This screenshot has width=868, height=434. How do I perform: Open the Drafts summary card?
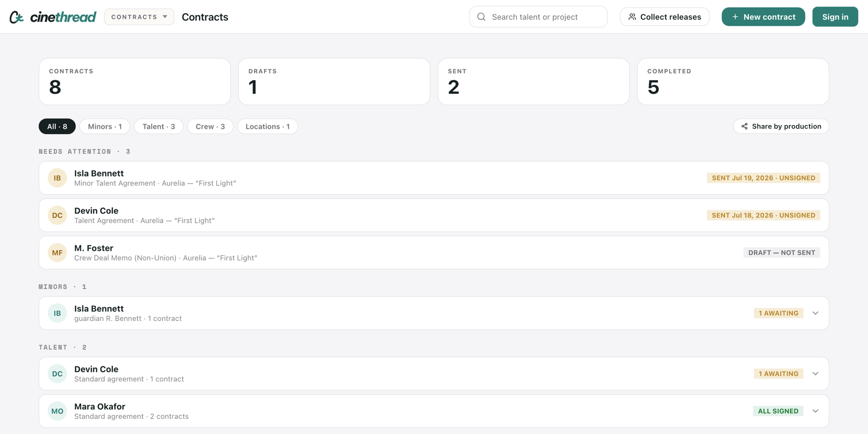334,82
